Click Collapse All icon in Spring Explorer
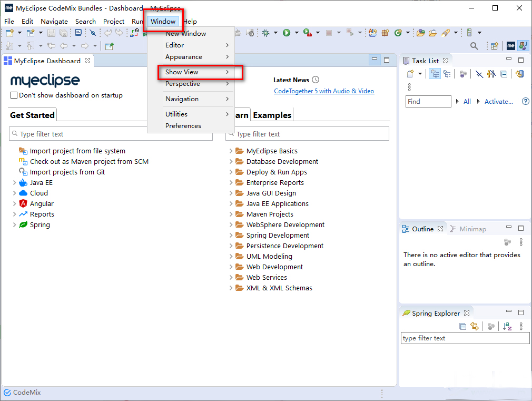Viewport: 532px width, 401px height. coord(463,327)
